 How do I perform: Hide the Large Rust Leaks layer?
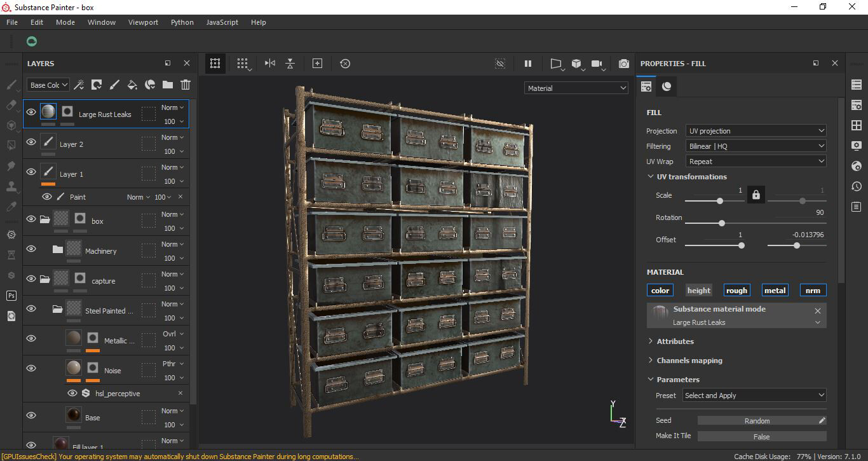31,111
